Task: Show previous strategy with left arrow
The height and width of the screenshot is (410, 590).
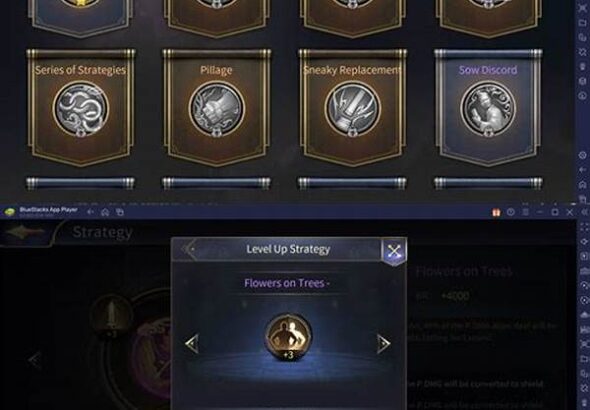Action: pos(192,343)
